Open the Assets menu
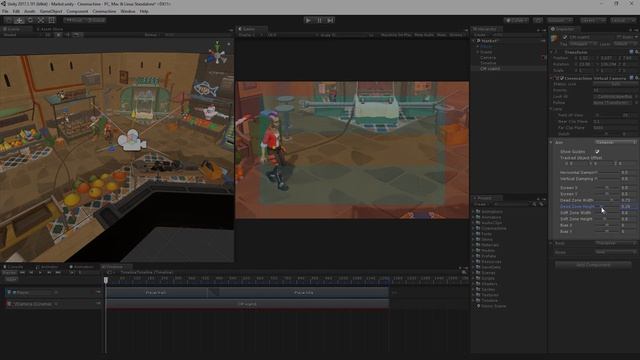Viewport: 640px width, 360px height. (29, 11)
